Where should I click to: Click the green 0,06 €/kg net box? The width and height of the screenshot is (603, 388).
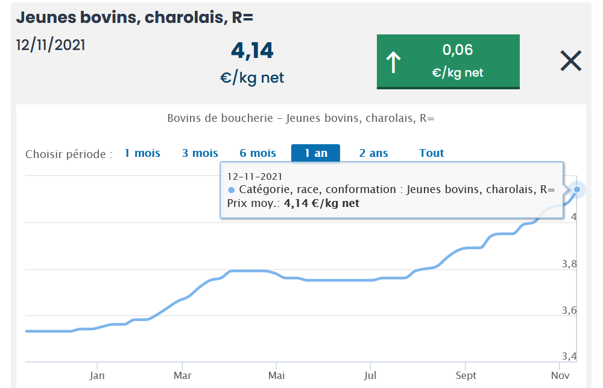tap(448, 62)
